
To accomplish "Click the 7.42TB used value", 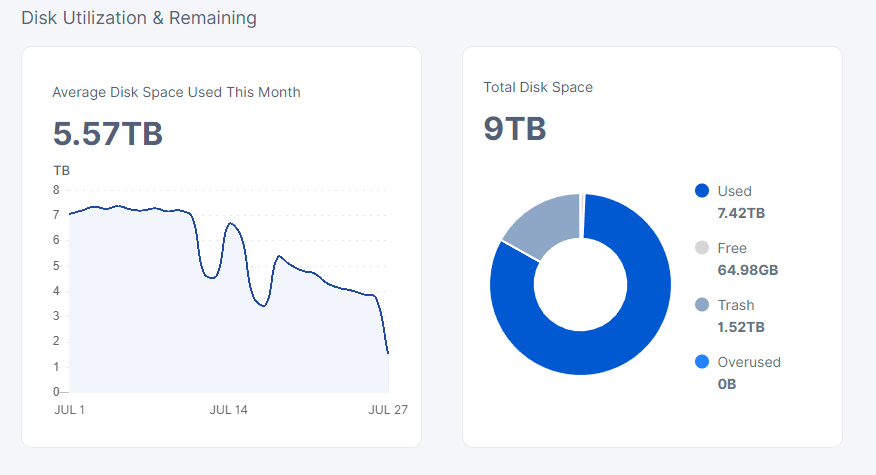I will (741, 213).
